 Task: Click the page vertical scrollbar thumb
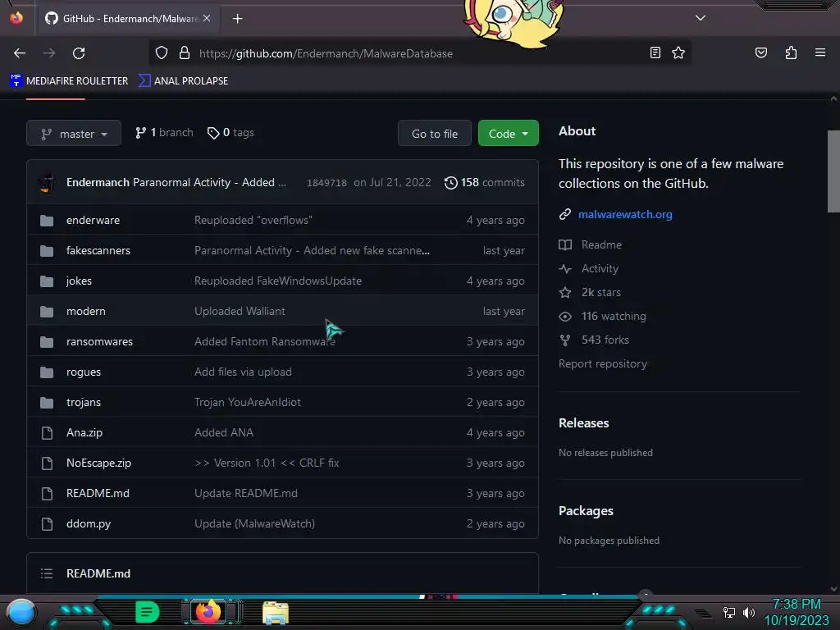pyautogui.click(x=833, y=171)
